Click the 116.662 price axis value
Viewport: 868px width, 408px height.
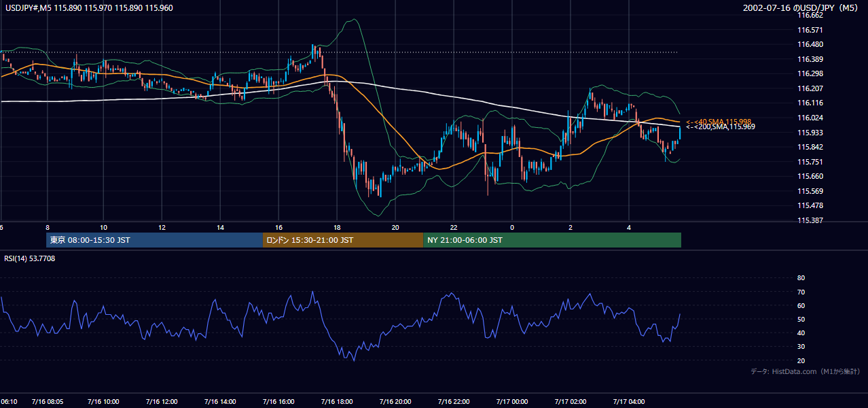810,15
